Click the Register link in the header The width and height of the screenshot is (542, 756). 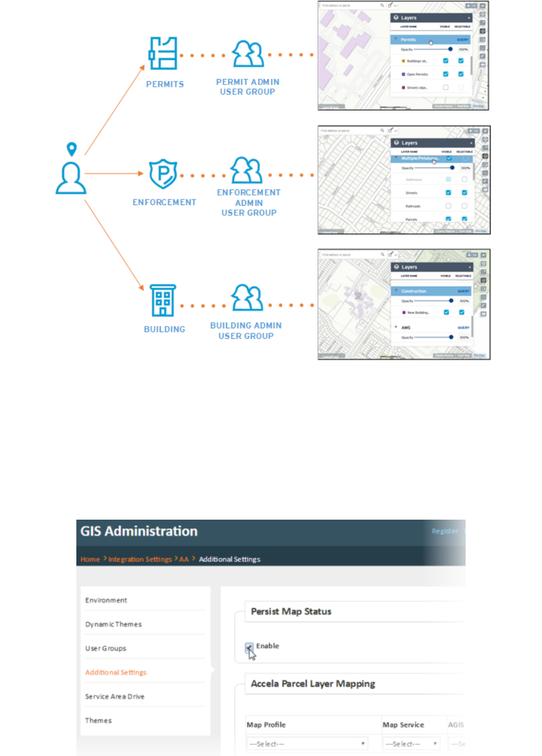(445, 531)
